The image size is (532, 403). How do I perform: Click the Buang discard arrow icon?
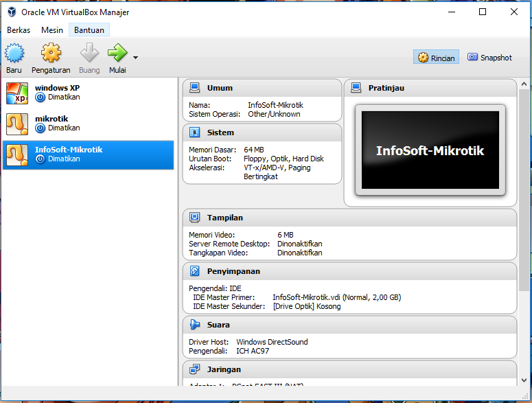click(x=89, y=53)
